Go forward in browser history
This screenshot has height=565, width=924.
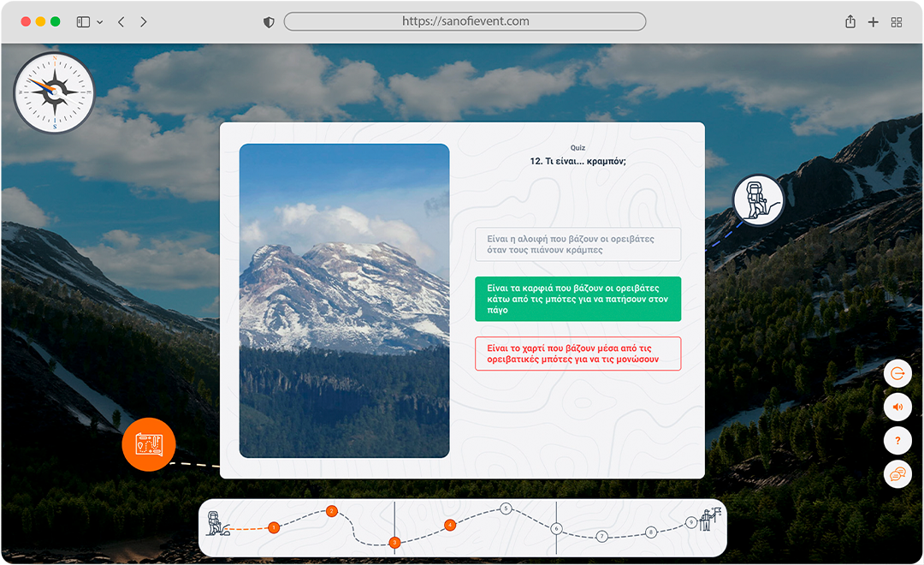(143, 21)
